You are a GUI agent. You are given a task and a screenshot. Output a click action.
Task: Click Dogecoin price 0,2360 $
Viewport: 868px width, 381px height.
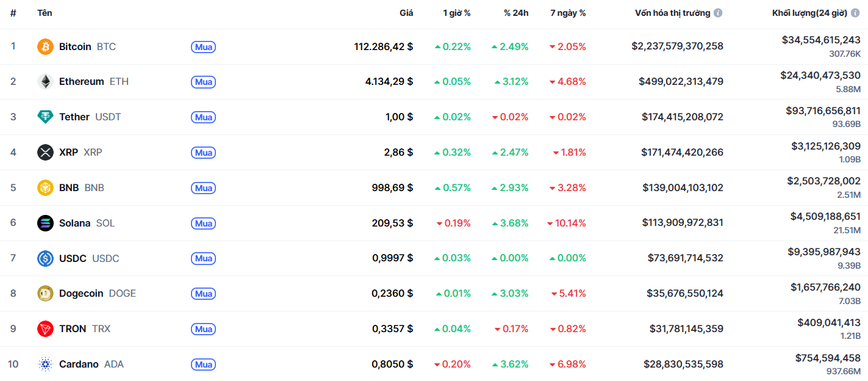point(393,293)
